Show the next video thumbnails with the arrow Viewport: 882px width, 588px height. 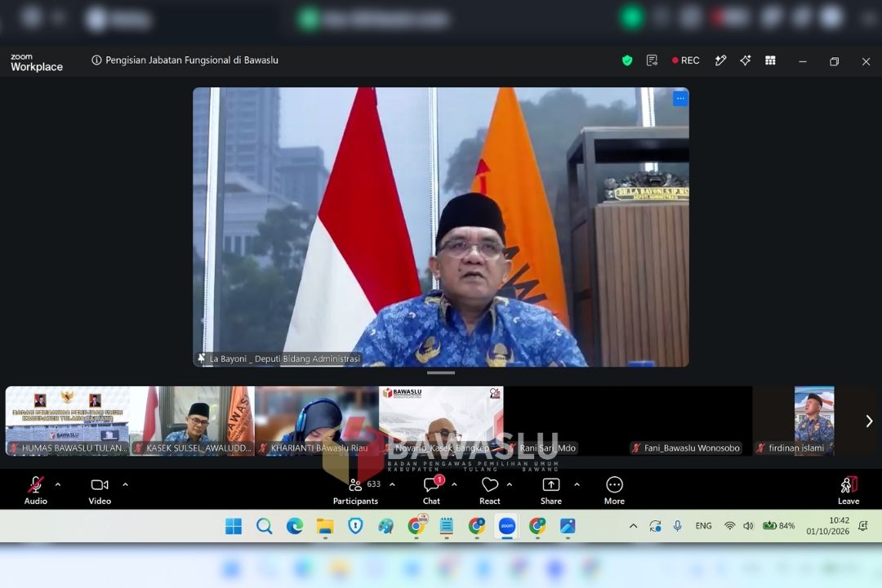click(869, 421)
